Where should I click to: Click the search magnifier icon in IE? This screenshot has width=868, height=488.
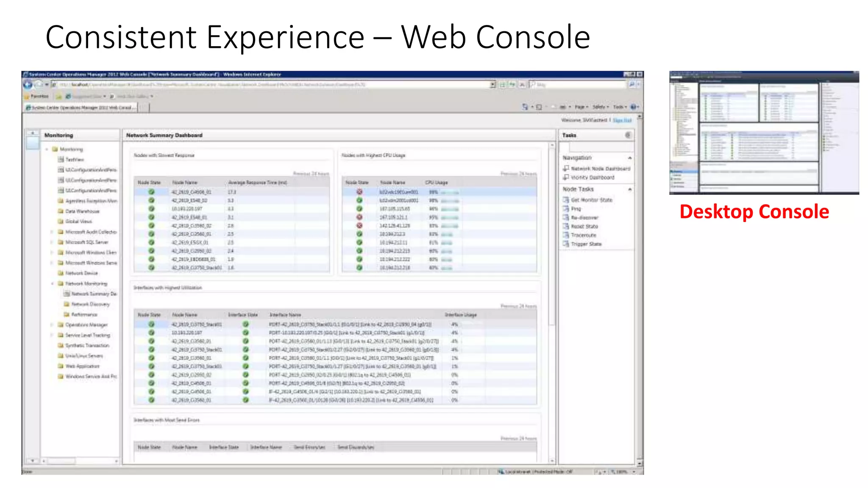(632, 84)
